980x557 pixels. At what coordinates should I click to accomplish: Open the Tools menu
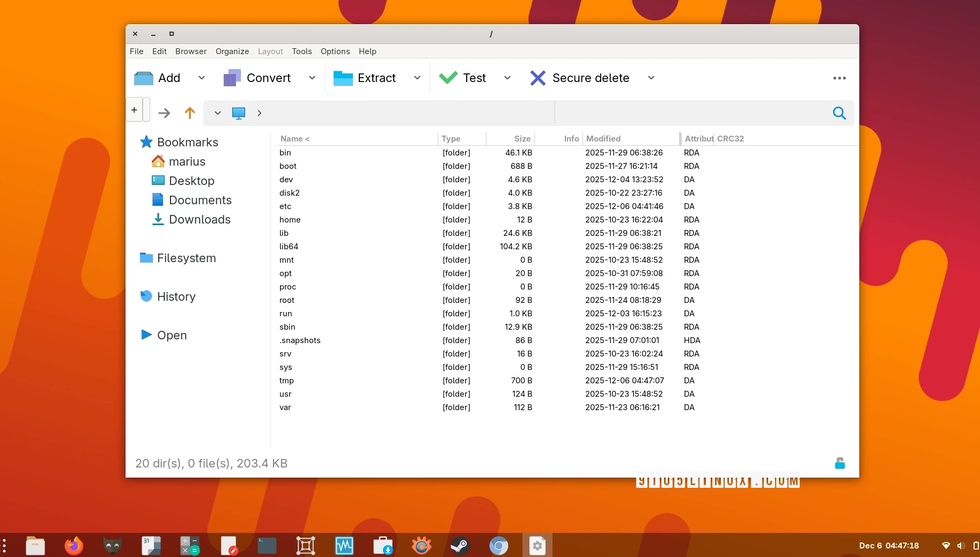click(301, 51)
